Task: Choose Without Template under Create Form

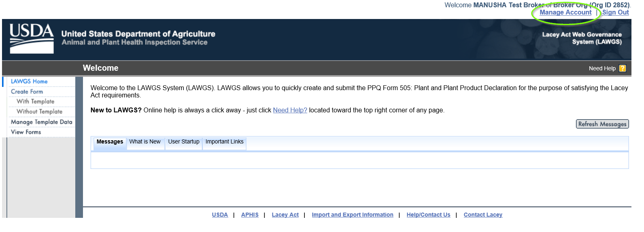Action: (x=39, y=112)
